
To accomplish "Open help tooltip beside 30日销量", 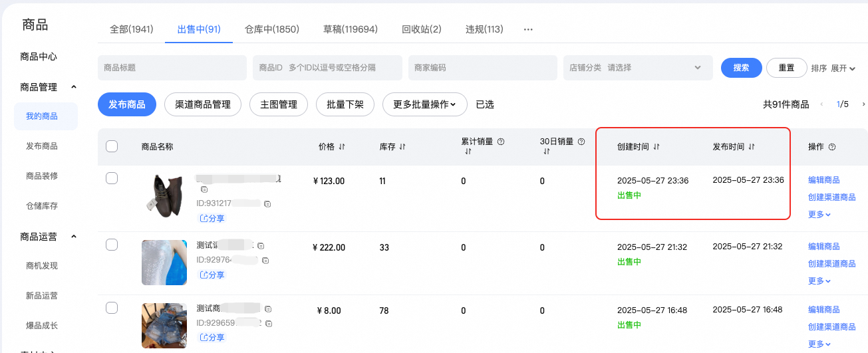I will [581, 142].
